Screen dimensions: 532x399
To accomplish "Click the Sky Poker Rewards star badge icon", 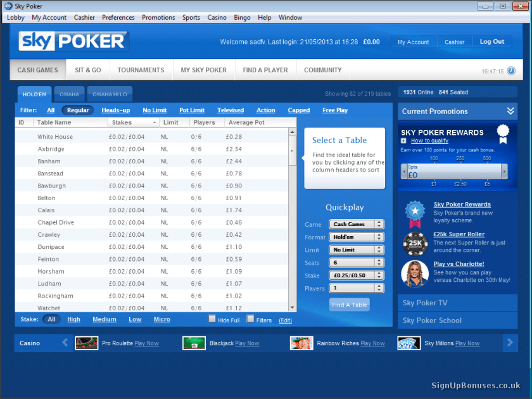I will tap(415, 214).
